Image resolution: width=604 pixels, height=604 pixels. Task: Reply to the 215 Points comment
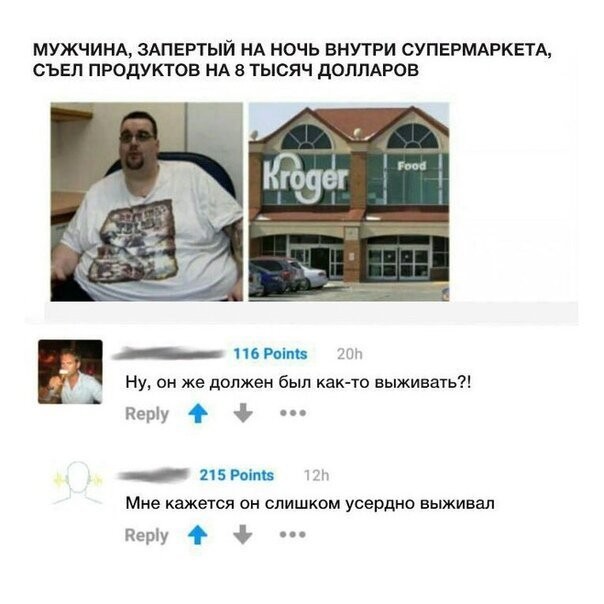147,536
